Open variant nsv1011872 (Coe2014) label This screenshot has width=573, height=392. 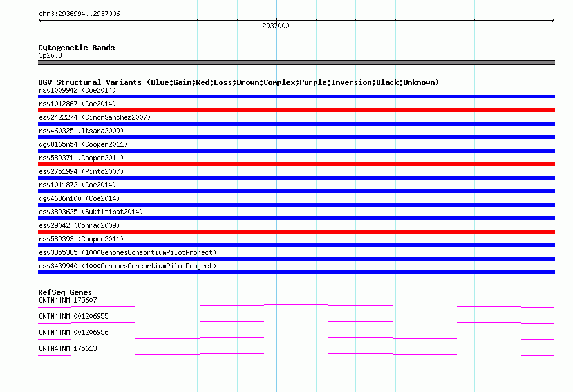(x=77, y=185)
